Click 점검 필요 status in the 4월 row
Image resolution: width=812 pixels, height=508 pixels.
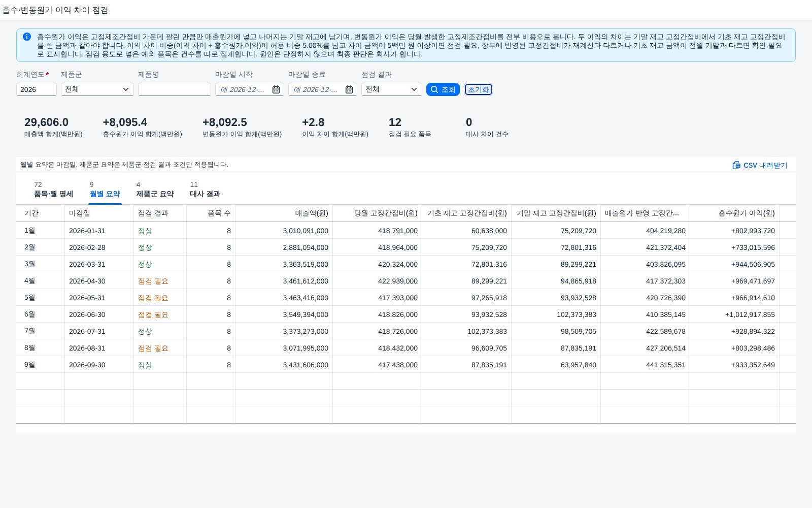pos(153,281)
